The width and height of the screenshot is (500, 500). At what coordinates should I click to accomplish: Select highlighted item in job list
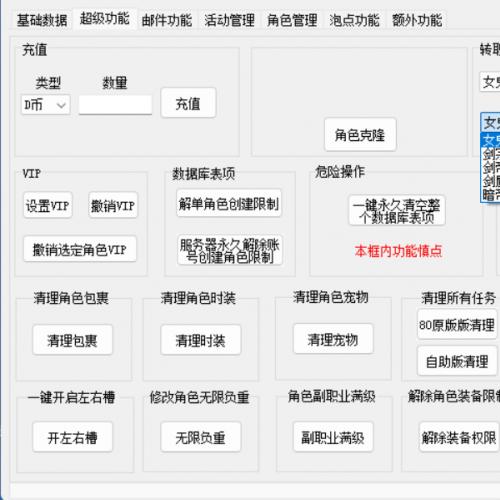[490, 140]
